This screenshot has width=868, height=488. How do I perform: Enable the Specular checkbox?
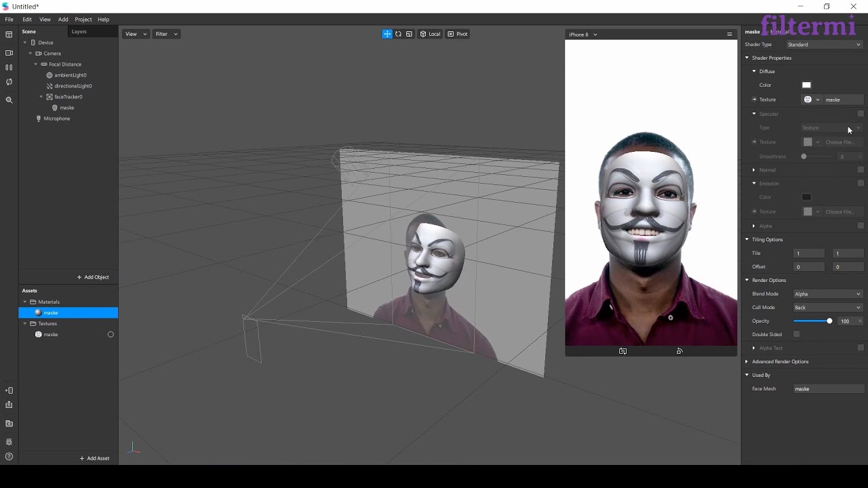point(861,114)
